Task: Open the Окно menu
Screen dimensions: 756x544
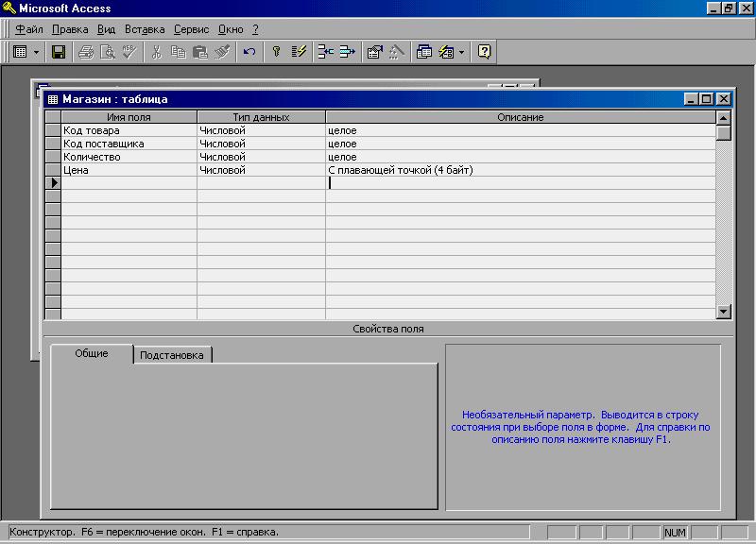Action: (231, 29)
